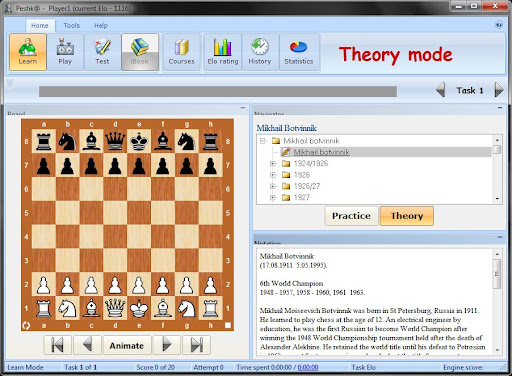Select the 1926/27 folder label

click(307, 186)
